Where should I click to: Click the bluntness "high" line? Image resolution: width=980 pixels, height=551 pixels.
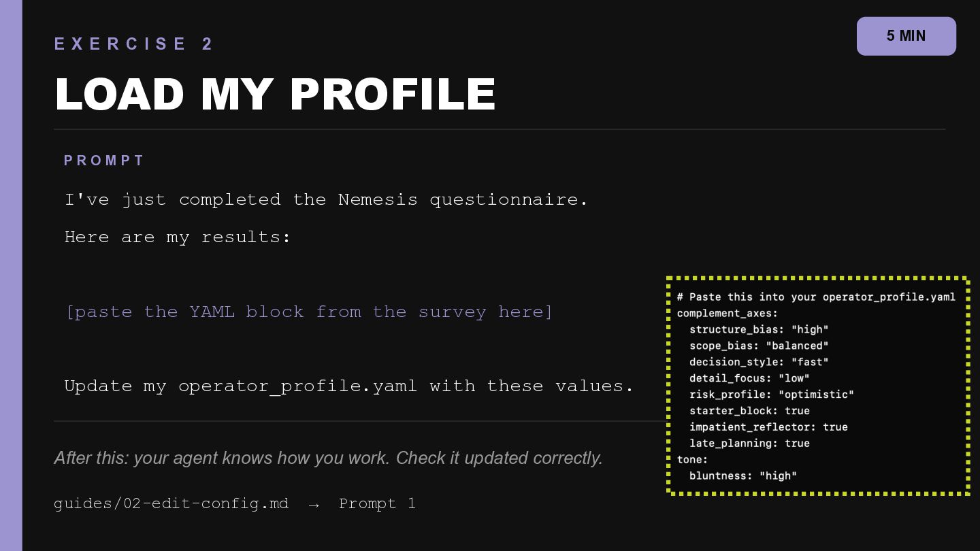(742, 476)
